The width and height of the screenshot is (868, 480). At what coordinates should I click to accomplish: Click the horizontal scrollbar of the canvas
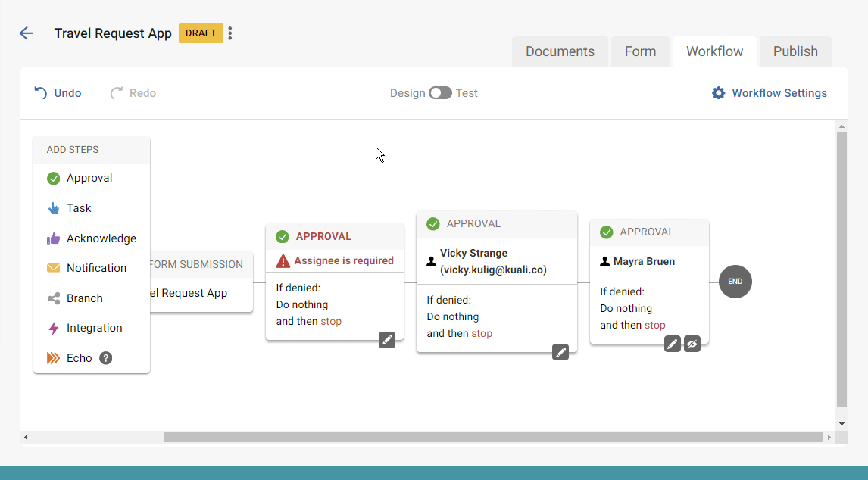click(x=492, y=438)
